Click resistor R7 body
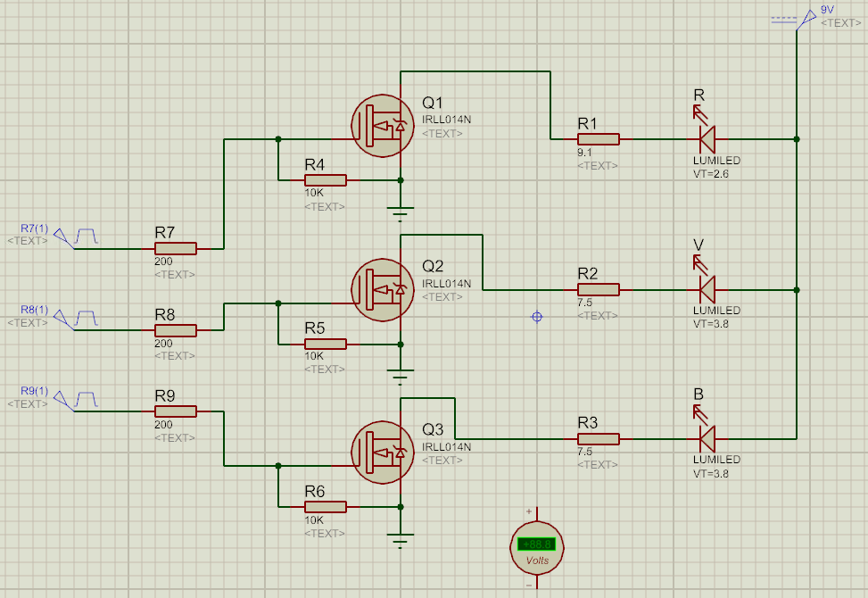Image resolution: width=868 pixels, height=598 pixels. pyautogui.click(x=176, y=249)
